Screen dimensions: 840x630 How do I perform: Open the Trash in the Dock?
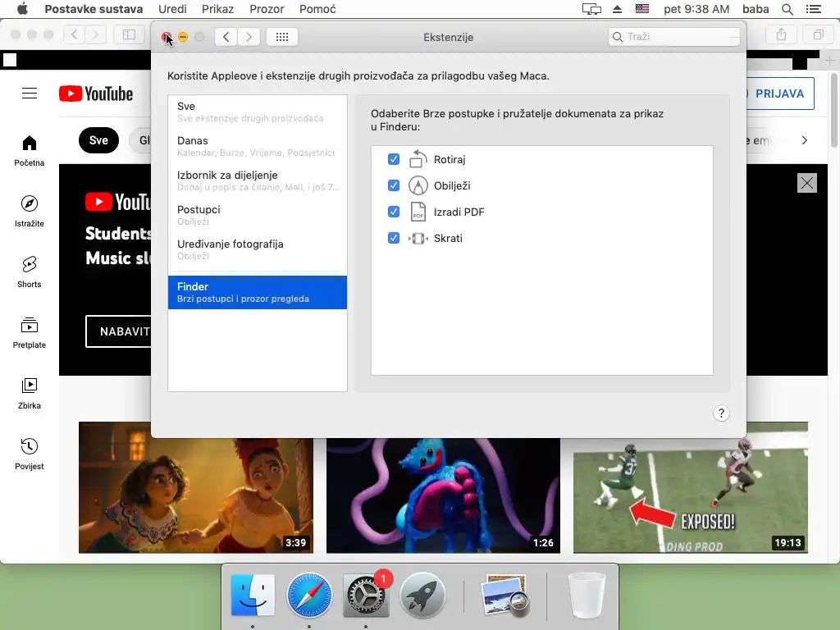(586, 596)
